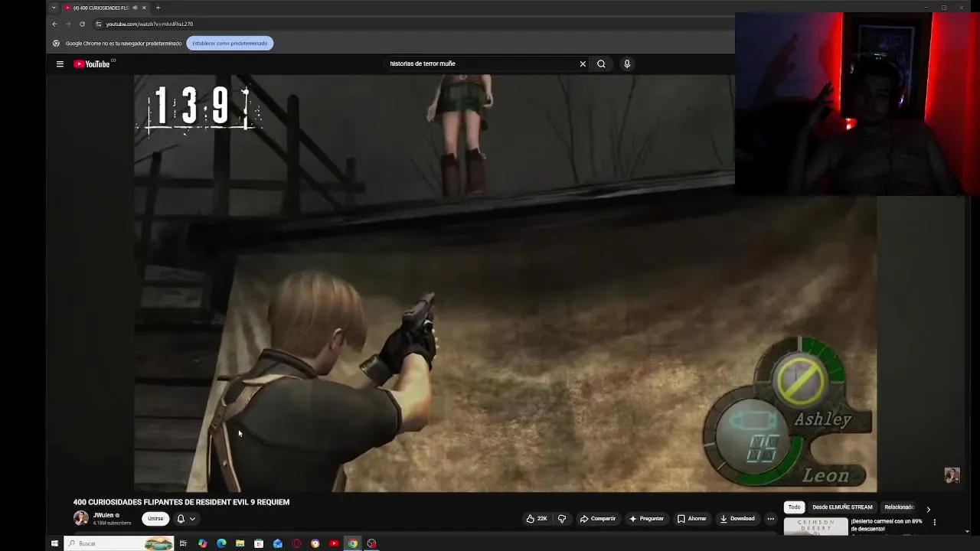The image size is (980, 551).
Task: View site info icon in address bar
Action: click(98, 24)
